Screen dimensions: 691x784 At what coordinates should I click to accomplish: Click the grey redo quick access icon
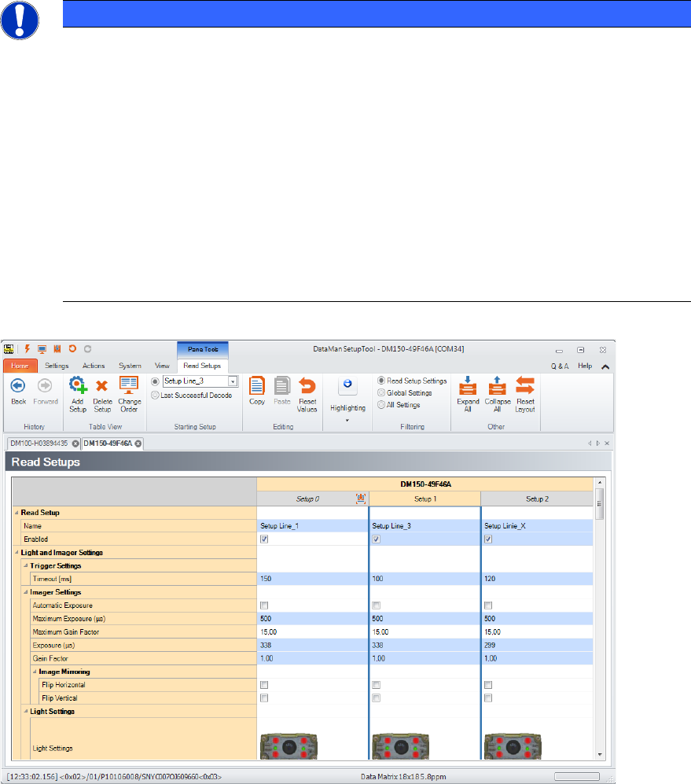click(x=87, y=348)
